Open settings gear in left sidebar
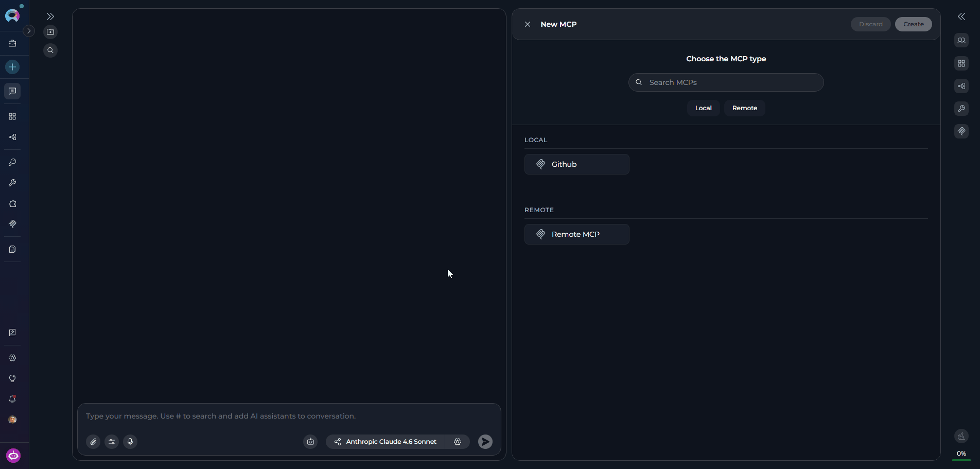 [12, 358]
